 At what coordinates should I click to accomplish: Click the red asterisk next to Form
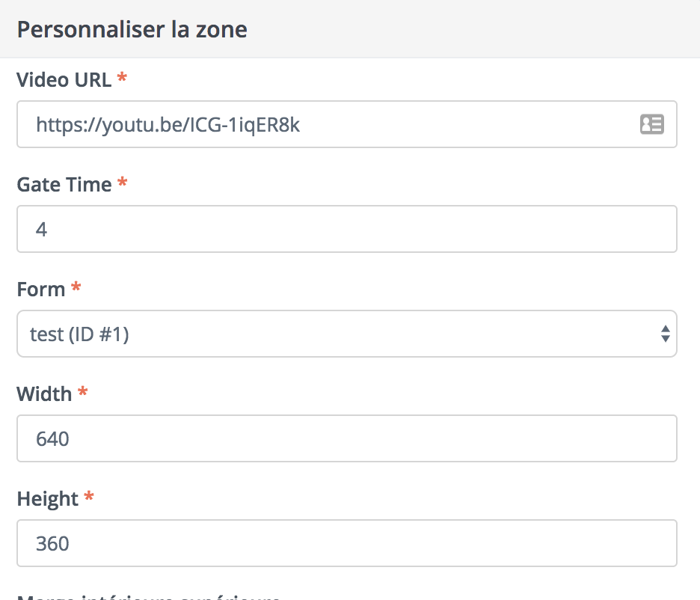pos(76,287)
